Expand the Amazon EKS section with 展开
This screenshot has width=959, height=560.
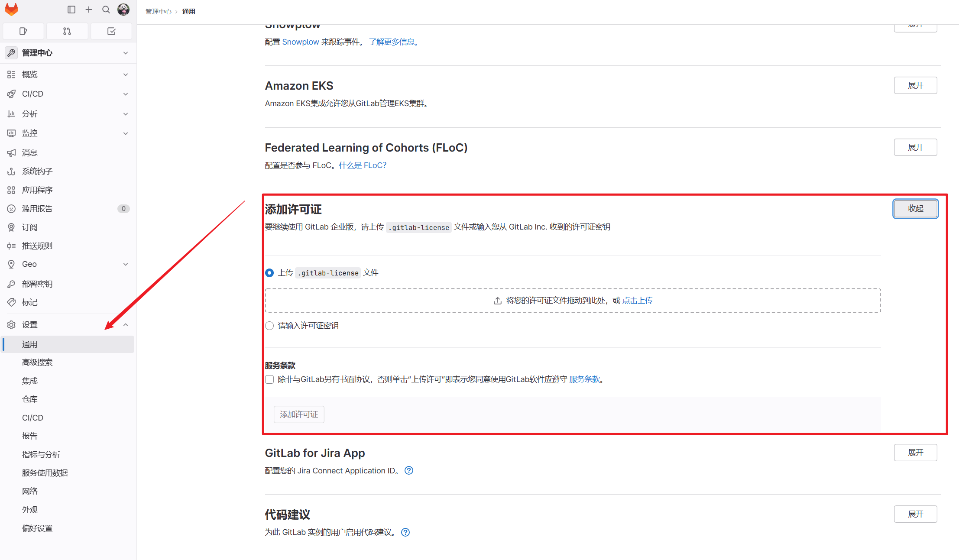click(915, 85)
